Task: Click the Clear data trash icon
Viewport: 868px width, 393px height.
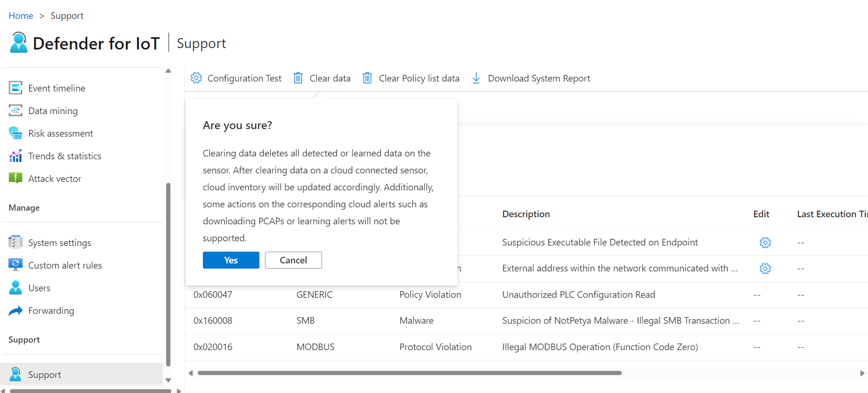Action: 298,78
